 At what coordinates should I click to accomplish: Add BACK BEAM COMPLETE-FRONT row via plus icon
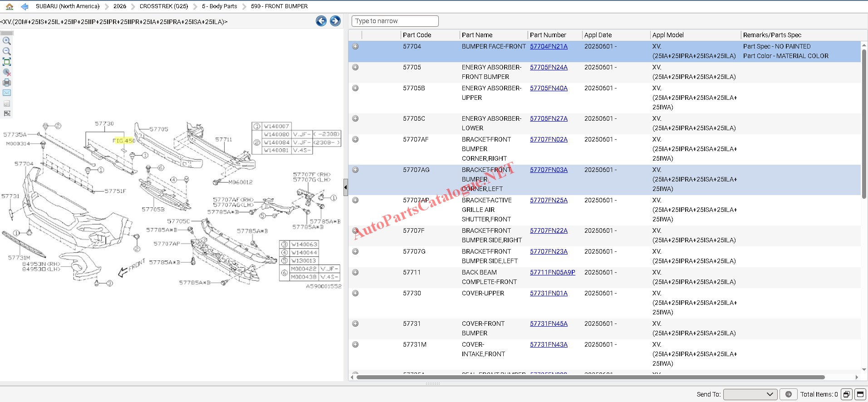(355, 272)
